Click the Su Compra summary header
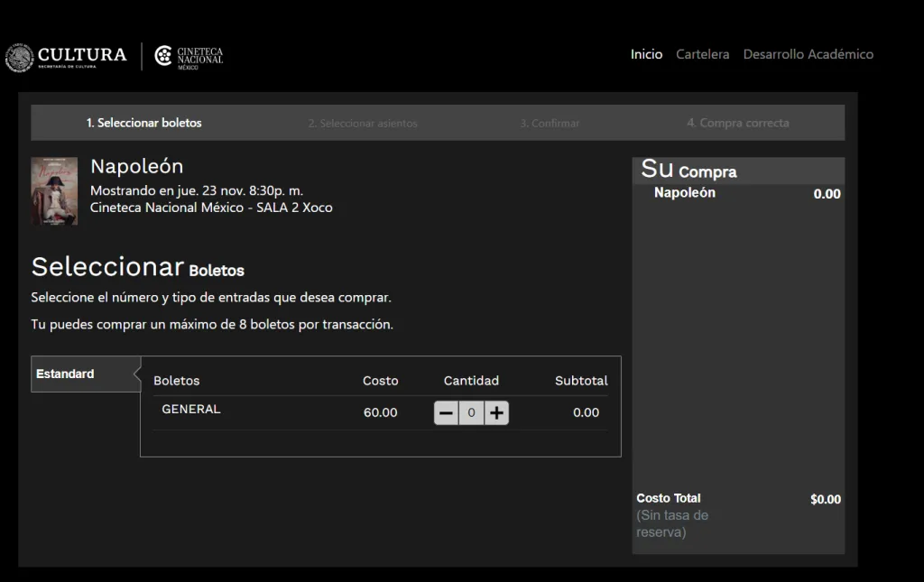This screenshot has width=924, height=582. [688, 170]
